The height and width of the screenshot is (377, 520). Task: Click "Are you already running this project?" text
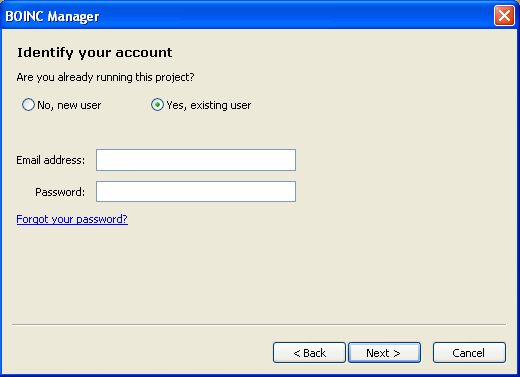[x=105, y=77]
